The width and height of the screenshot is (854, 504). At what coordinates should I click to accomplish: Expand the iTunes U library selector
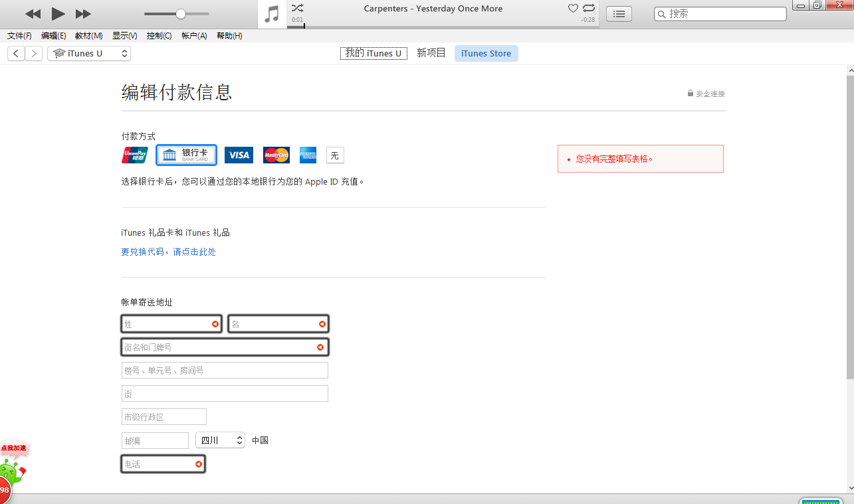coord(89,54)
